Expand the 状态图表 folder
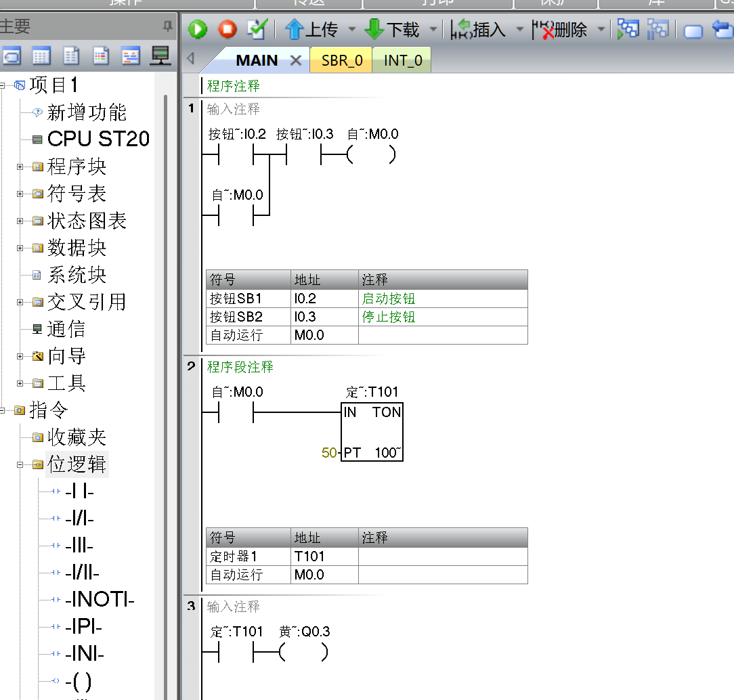734x700 pixels. [x=20, y=221]
